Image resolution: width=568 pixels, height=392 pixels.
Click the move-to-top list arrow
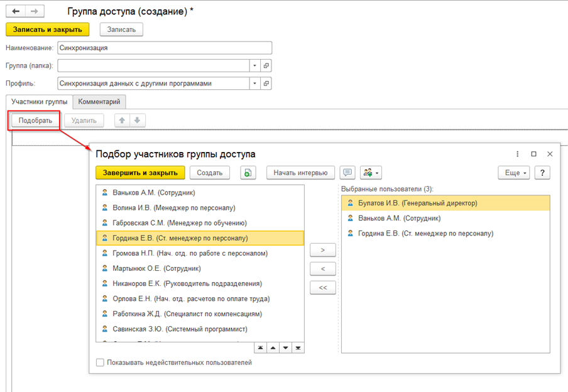[261, 348]
